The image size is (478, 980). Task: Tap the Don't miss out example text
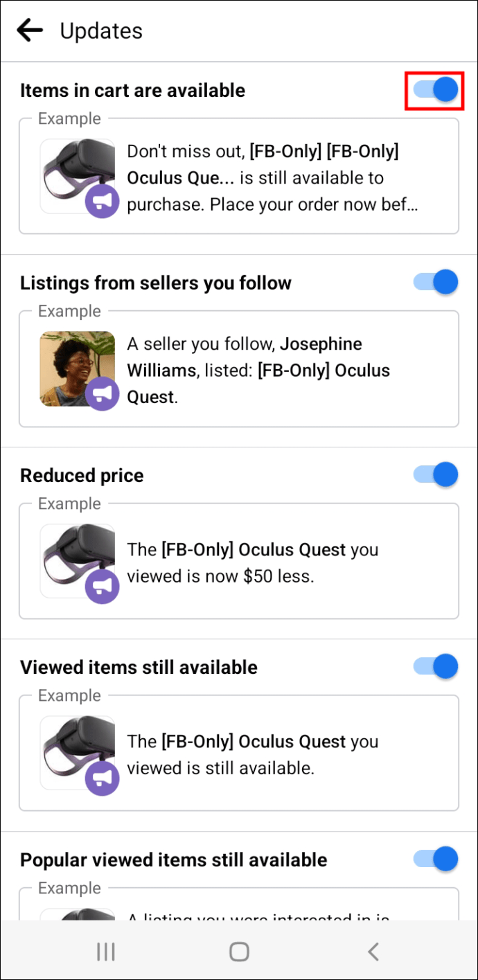[x=272, y=178]
